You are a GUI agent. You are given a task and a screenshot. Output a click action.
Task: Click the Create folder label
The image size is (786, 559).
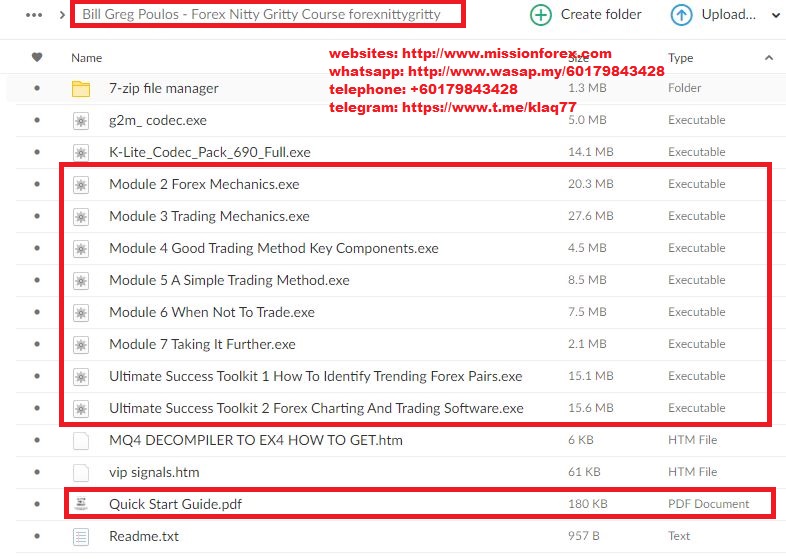coord(601,15)
